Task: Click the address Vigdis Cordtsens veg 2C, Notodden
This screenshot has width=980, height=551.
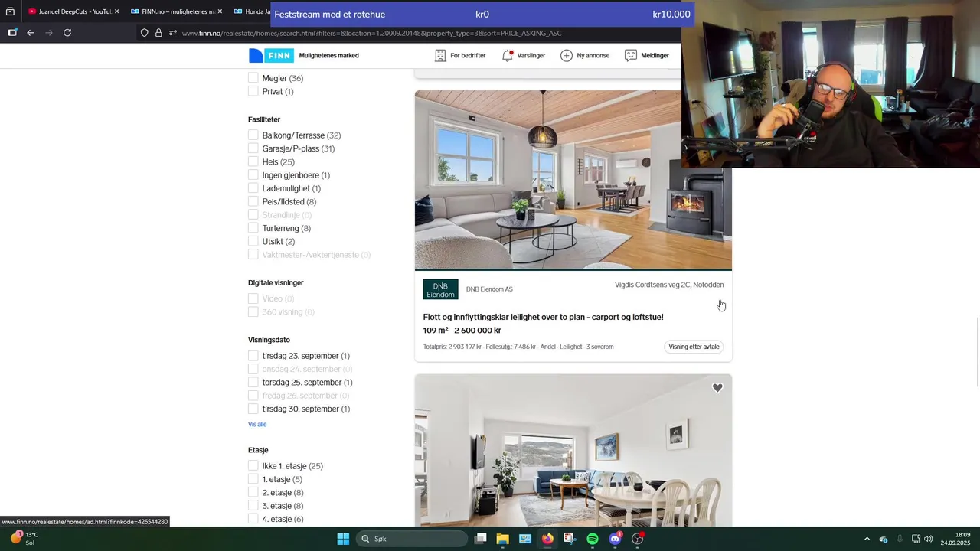Action: point(669,285)
